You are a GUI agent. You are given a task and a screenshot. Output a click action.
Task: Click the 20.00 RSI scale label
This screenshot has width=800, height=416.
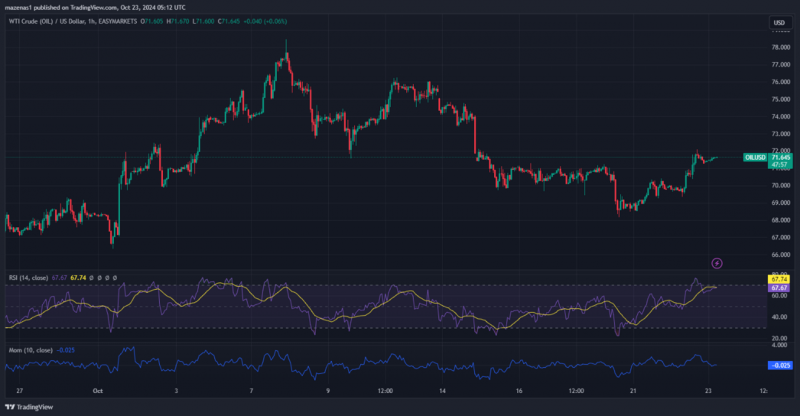[x=779, y=338]
